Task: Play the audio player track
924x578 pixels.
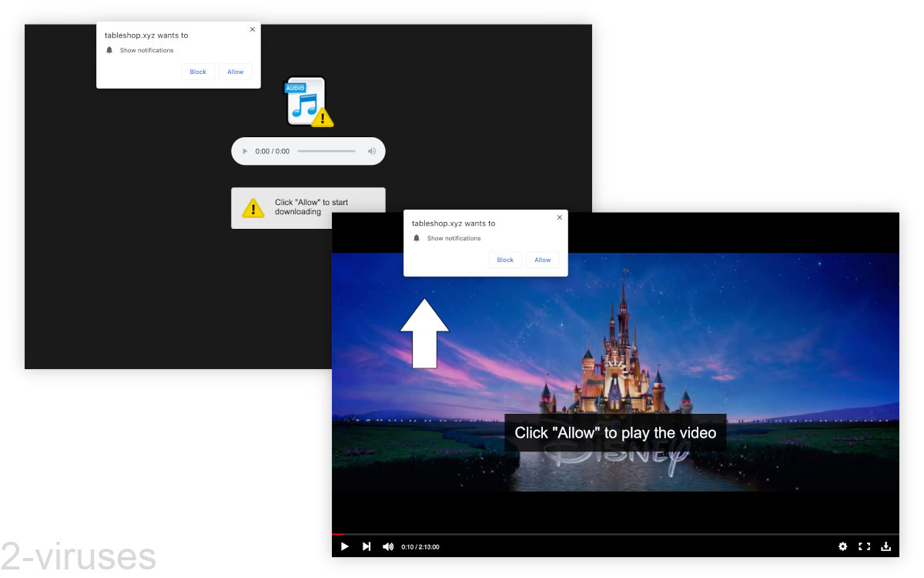Action: coord(245,151)
